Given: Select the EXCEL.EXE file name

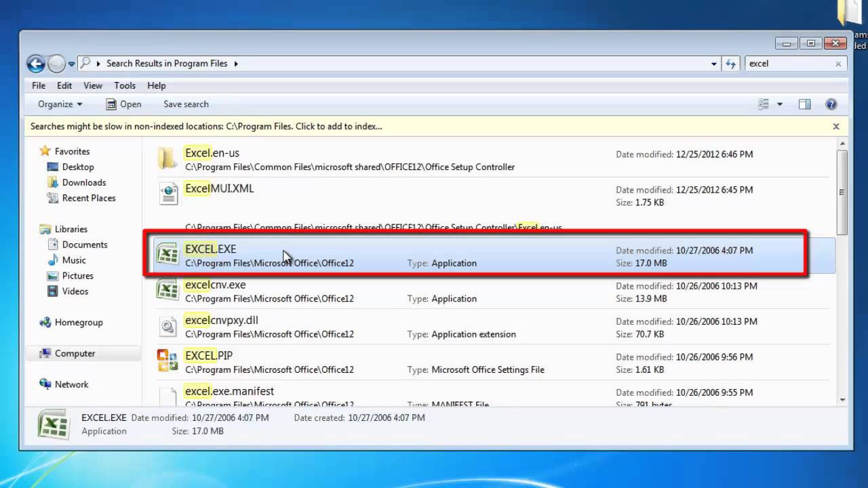Looking at the screenshot, I should tap(210, 249).
